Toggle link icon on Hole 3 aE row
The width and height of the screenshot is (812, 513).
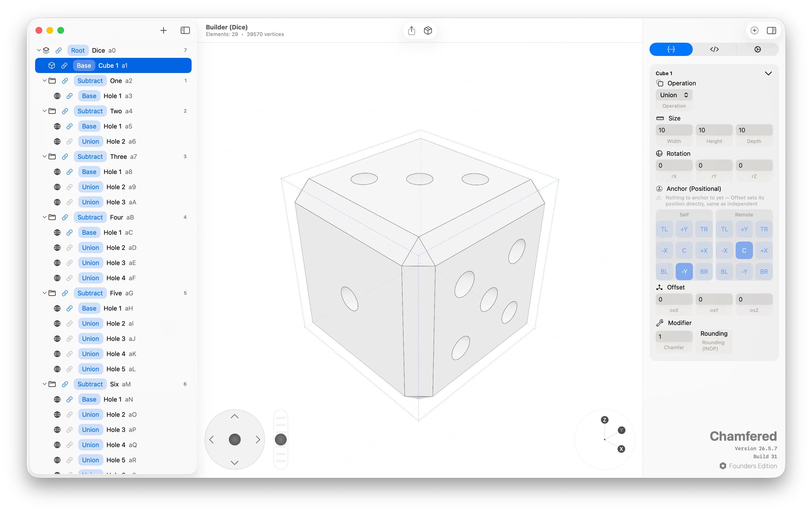coord(69,263)
